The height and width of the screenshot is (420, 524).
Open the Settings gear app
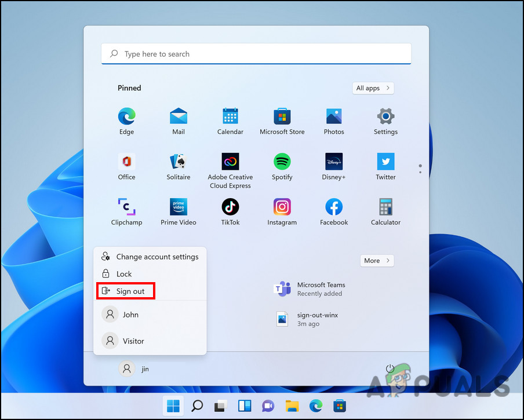pos(385,121)
